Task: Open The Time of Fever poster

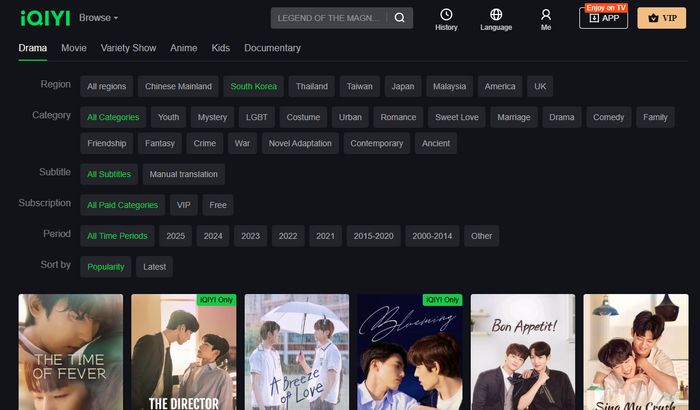Action: [71, 352]
